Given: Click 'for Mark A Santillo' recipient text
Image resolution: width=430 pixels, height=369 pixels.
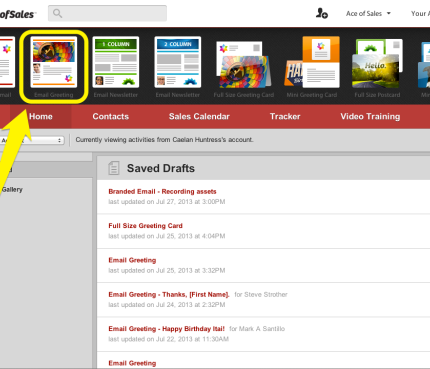Looking at the screenshot, I should [257, 329].
